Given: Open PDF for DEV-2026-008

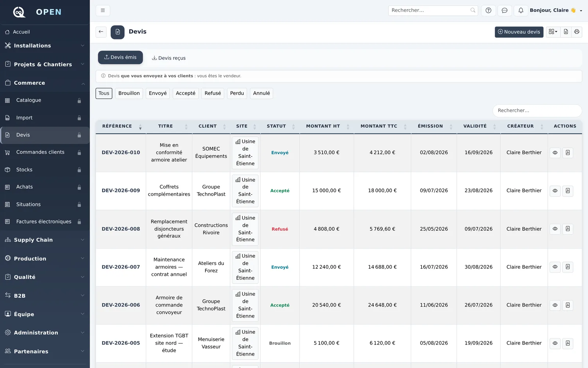Looking at the screenshot, I should coord(568,229).
